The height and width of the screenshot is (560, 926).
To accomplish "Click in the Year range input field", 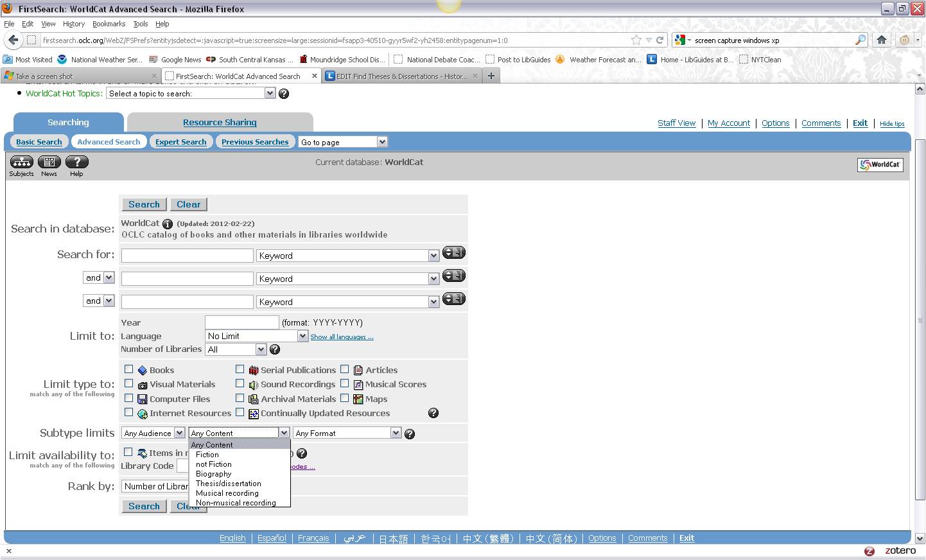I will point(242,322).
